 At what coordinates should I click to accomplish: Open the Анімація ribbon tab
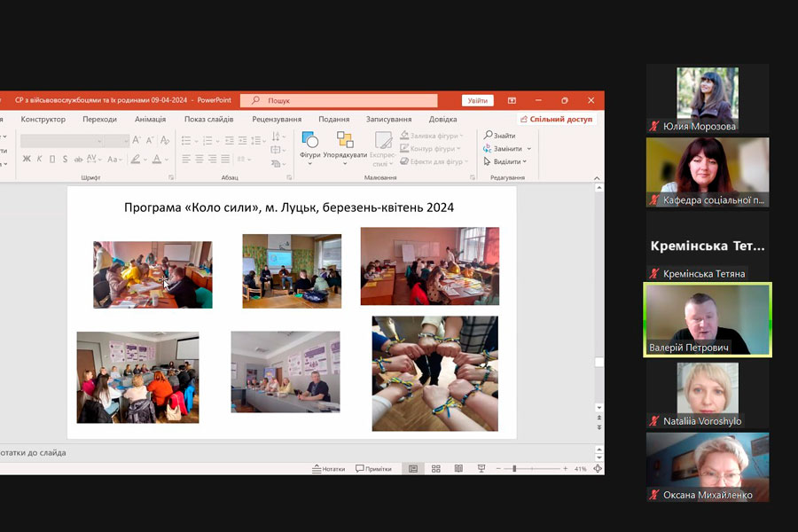click(x=150, y=119)
